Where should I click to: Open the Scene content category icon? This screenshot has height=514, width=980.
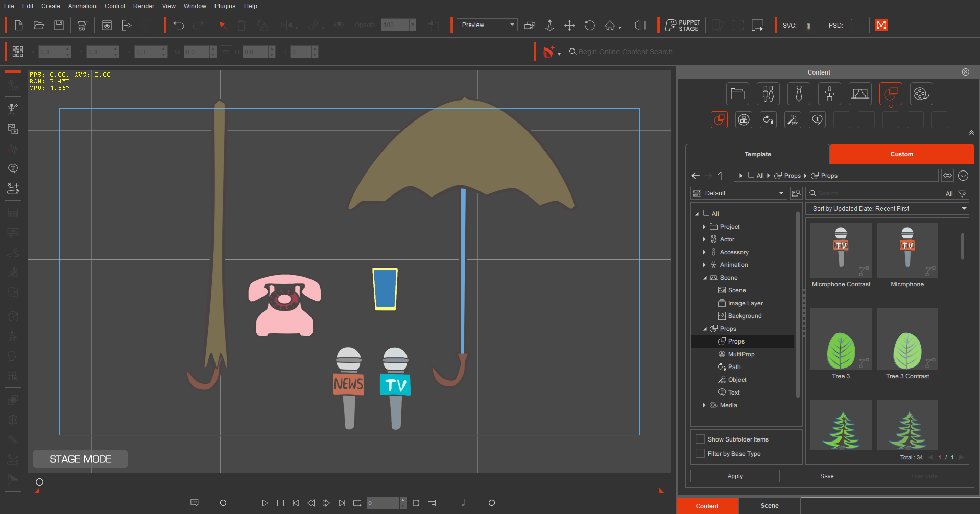click(860, 93)
